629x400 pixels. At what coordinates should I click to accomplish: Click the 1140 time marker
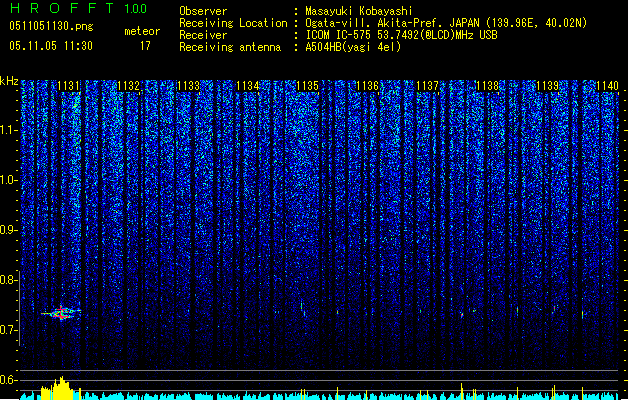pyautogui.click(x=607, y=86)
